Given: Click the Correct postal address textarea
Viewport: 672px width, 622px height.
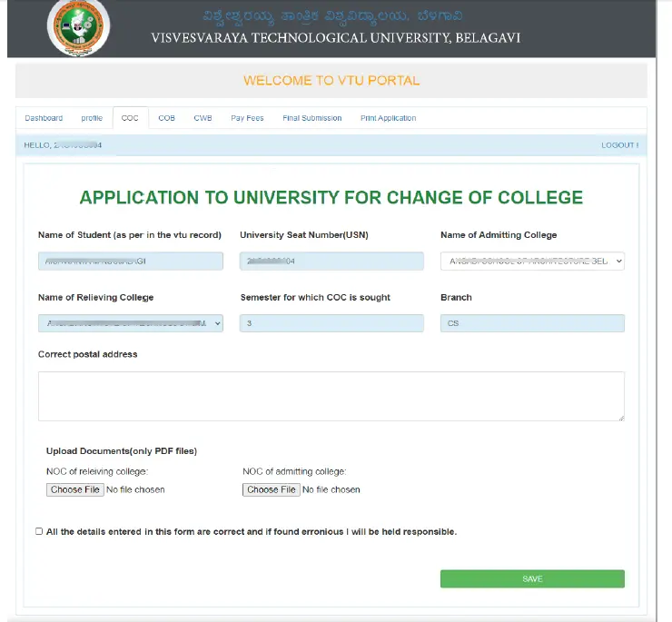Looking at the screenshot, I should point(331,397).
